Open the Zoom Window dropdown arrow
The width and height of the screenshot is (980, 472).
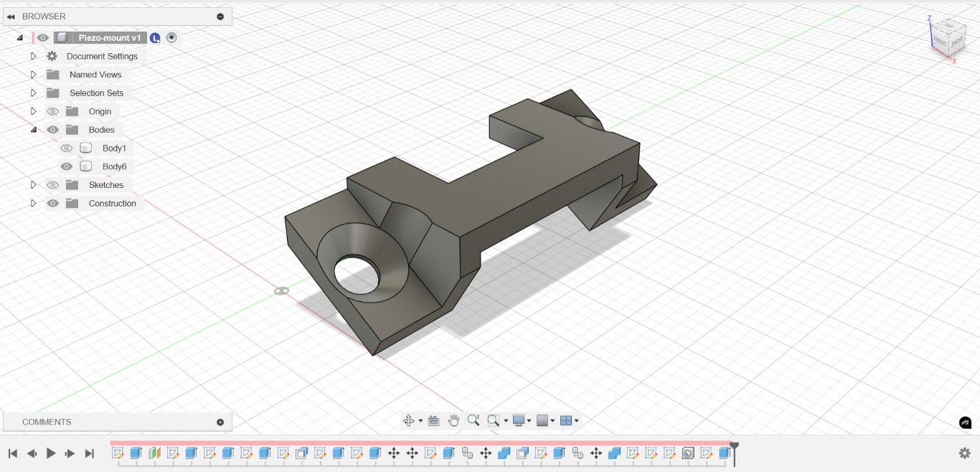(506, 421)
